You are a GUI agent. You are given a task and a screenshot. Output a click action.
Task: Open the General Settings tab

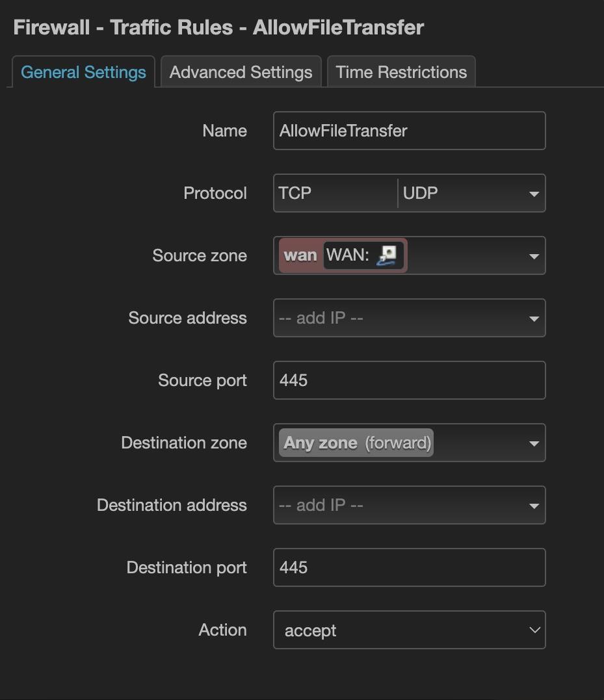click(x=83, y=72)
